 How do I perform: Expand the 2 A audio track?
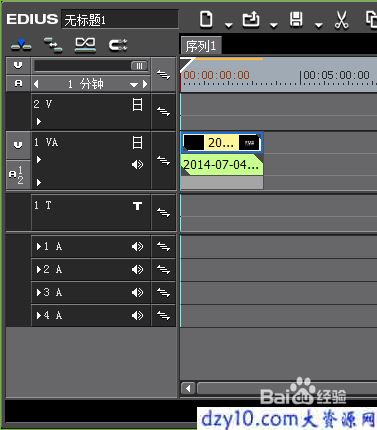39,269
